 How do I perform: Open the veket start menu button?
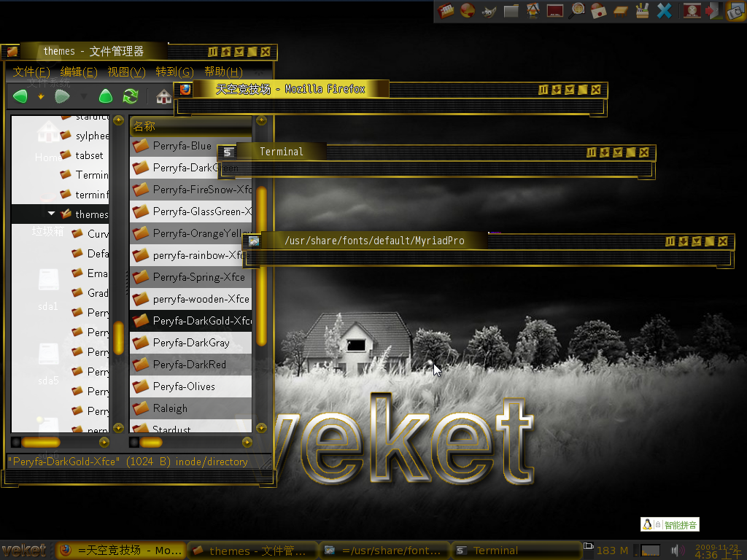click(24, 551)
